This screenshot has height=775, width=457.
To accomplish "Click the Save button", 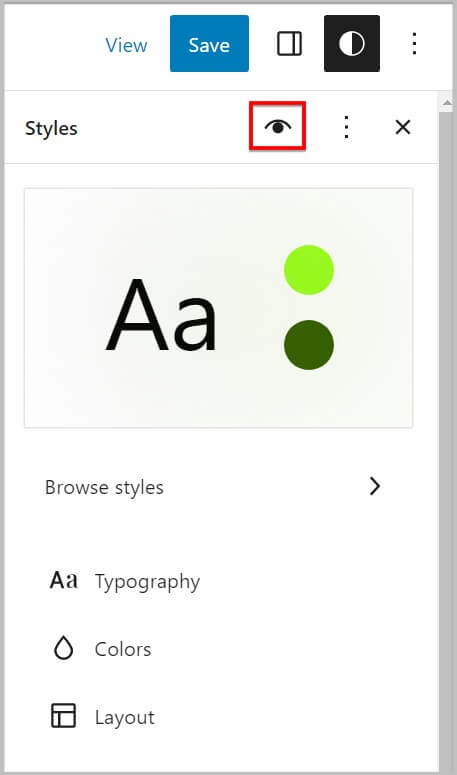I will 209,43.
